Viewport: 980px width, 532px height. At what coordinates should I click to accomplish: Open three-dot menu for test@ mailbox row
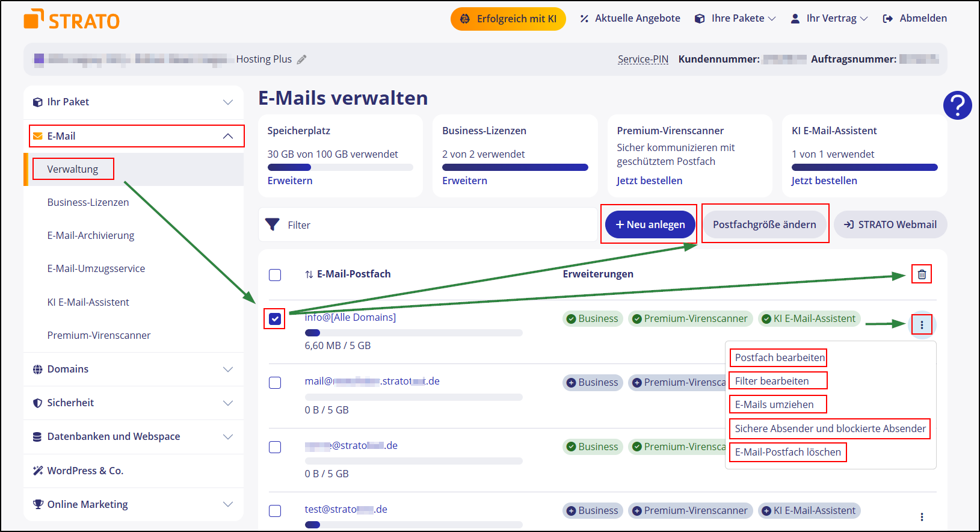point(922,517)
